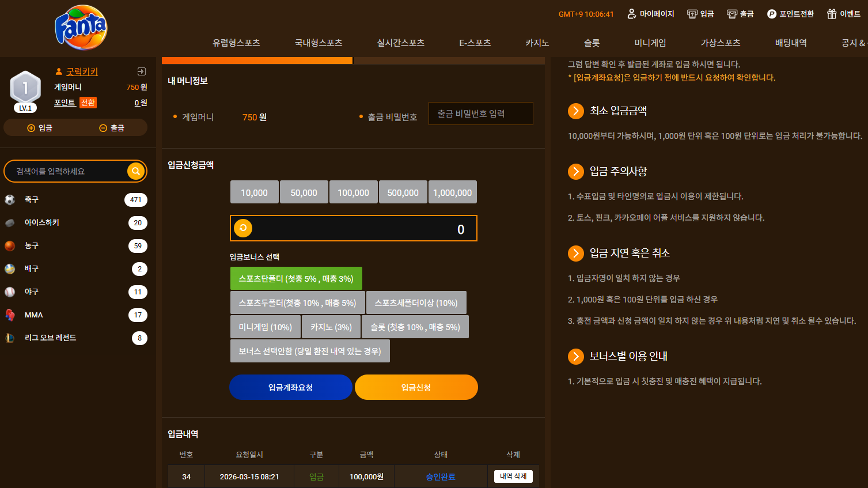Click the 입금계좌요청 button
The image size is (868, 488).
pos(291,387)
